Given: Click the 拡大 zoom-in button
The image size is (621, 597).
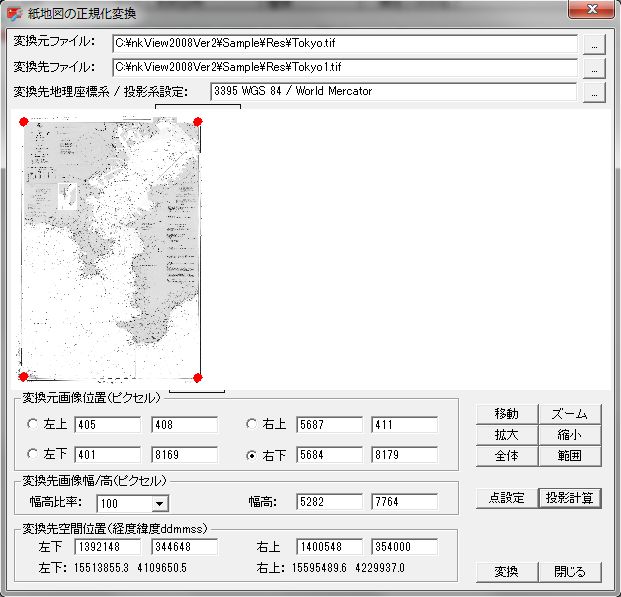Looking at the screenshot, I should (x=506, y=435).
